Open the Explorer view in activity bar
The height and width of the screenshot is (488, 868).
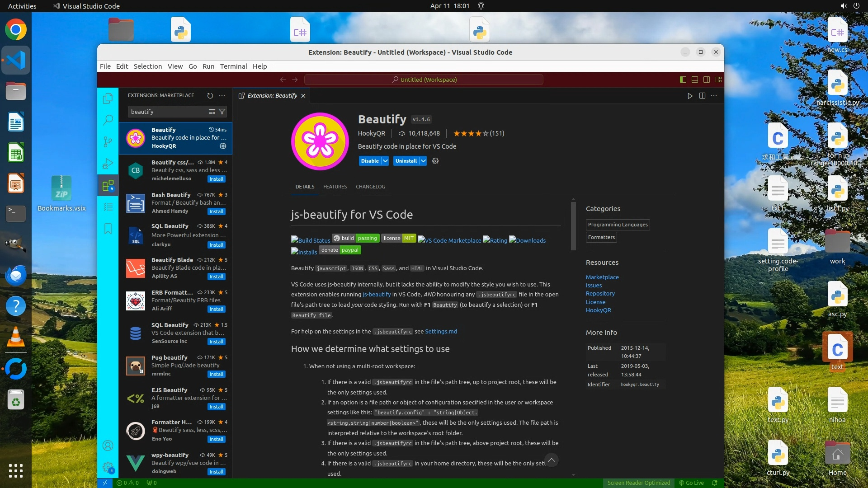coord(108,98)
